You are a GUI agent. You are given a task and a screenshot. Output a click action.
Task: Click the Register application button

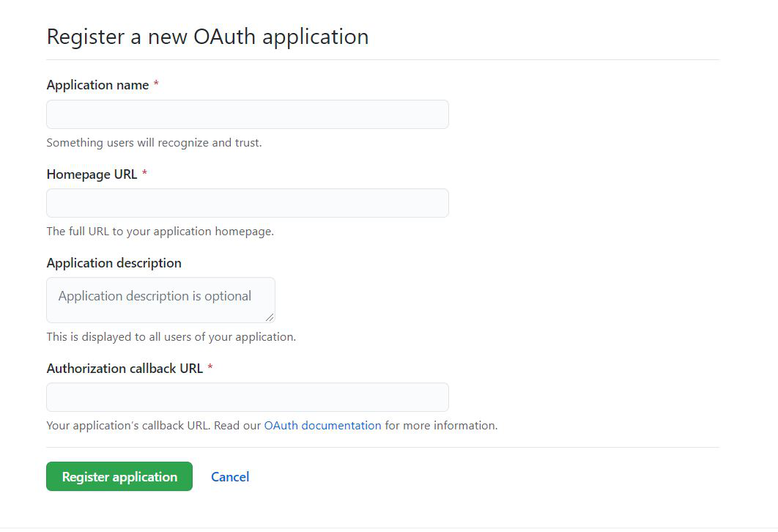tap(119, 476)
